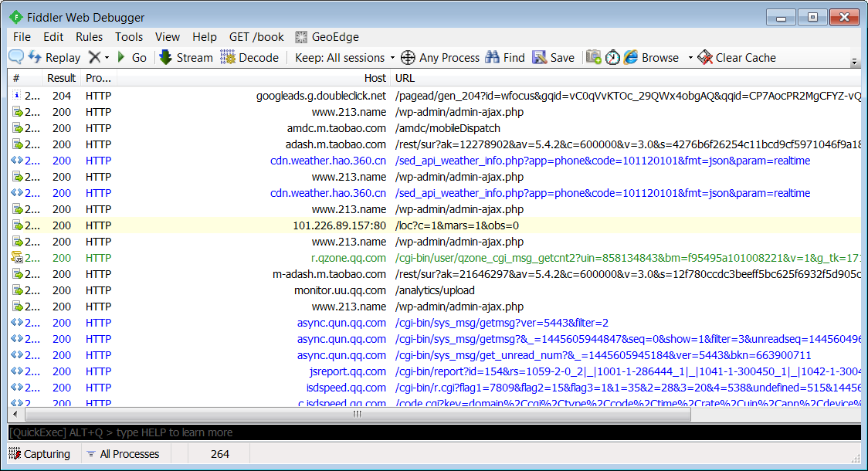Save sessions from toolbar
This screenshot has width=868, height=471.
(554, 57)
